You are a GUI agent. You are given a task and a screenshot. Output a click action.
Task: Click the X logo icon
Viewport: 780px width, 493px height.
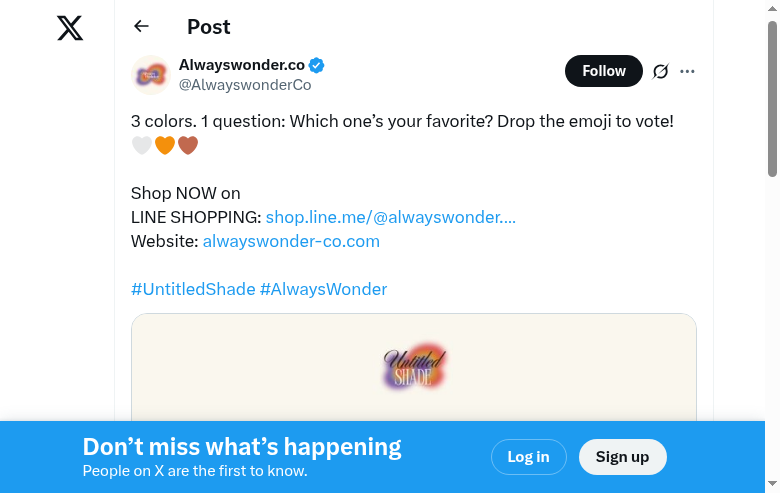[70, 28]
